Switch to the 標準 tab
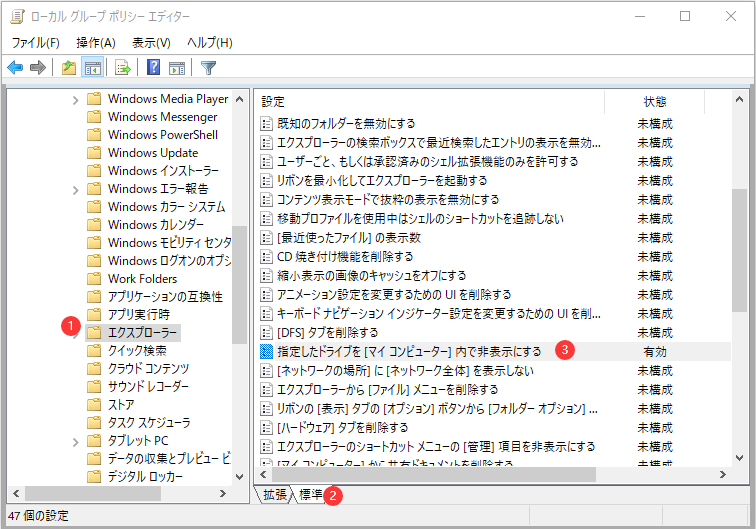The height and width of the screenshot is (529, 756). (x=310, y=494)
